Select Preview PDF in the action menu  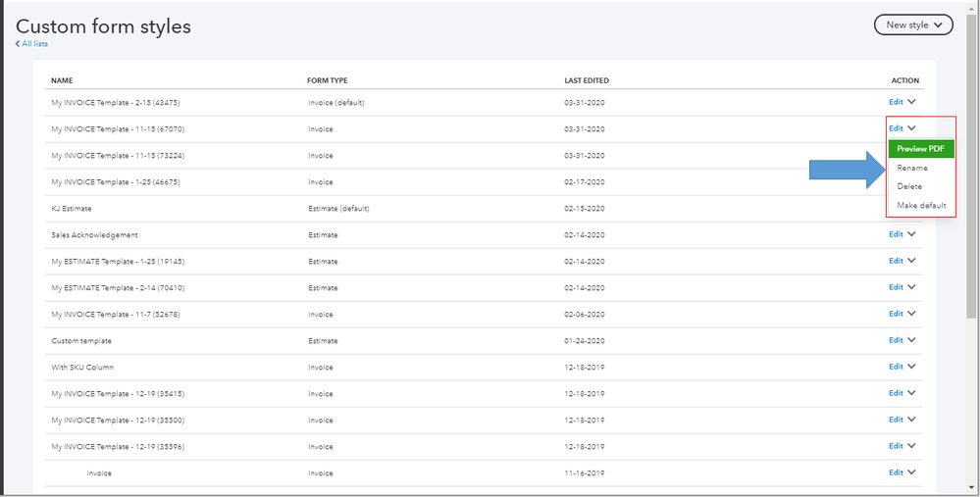point(920,149)
